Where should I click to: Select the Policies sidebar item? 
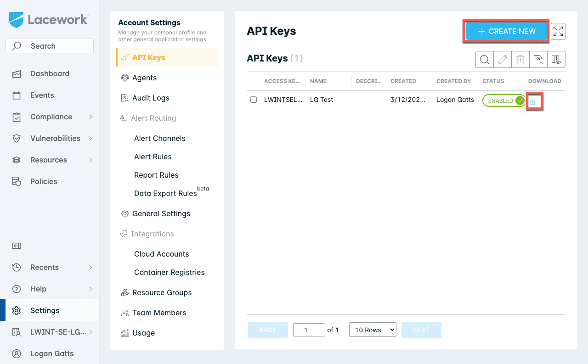click(x=44, y=181)
